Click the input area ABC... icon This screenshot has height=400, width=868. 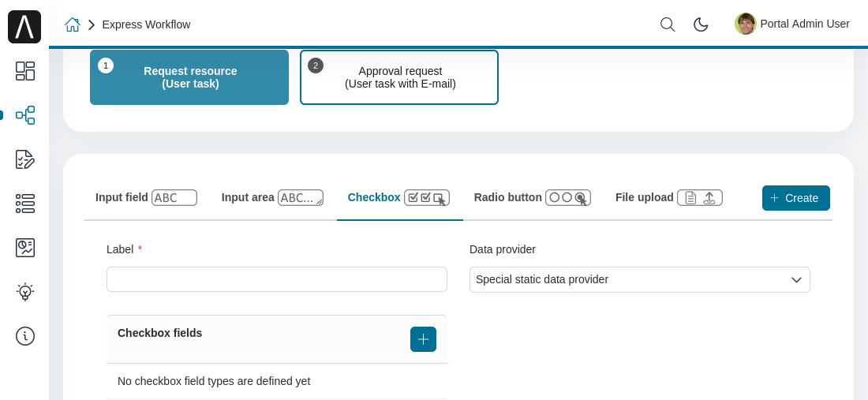(301, 197)
